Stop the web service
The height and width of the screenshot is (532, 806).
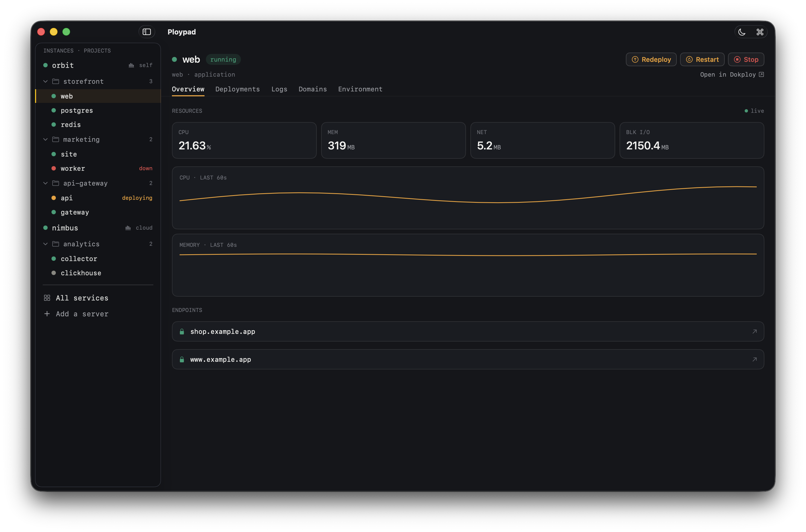[746, 59]
